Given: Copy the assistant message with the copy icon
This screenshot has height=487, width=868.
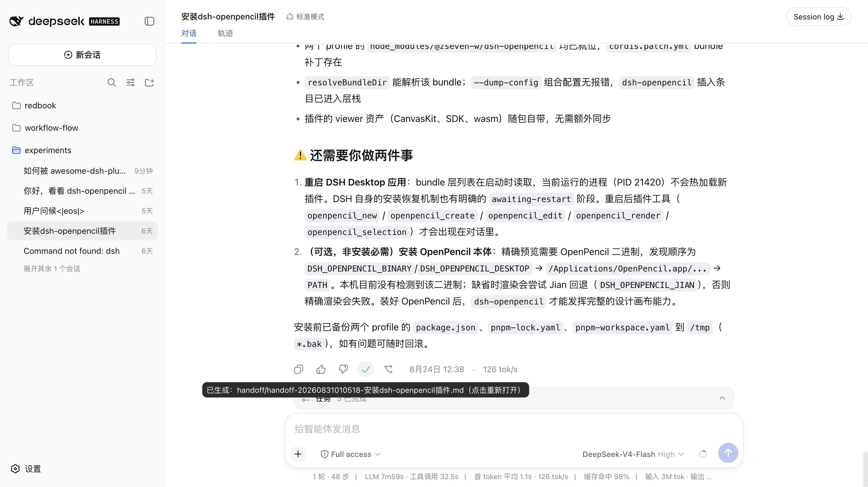Looking at the screenshot, I should tap(299, 369).
